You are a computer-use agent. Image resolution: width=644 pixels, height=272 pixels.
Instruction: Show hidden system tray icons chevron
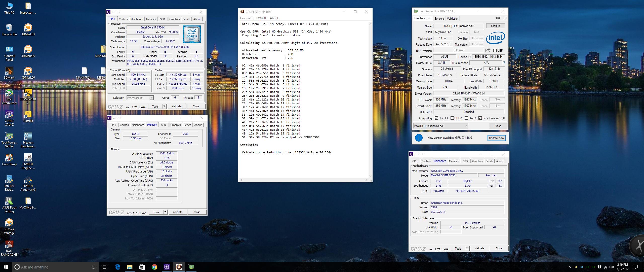click(x=569, y=267)
